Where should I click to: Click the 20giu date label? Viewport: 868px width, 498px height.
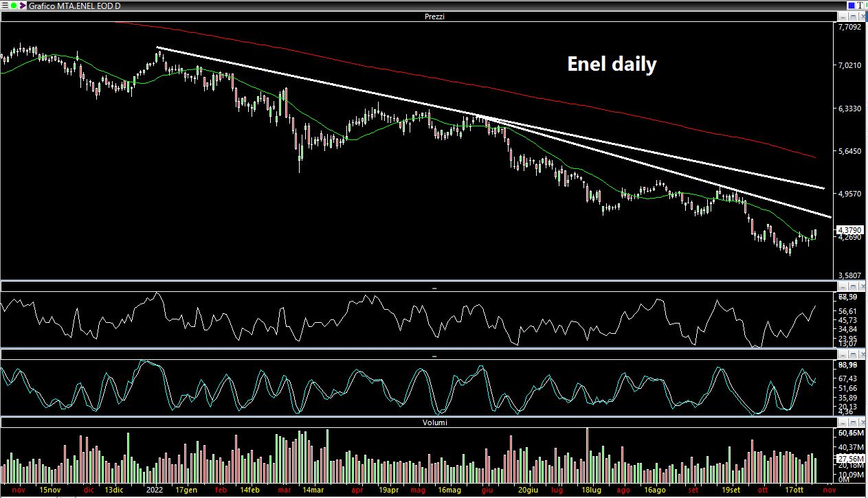[x=528, y=490]
